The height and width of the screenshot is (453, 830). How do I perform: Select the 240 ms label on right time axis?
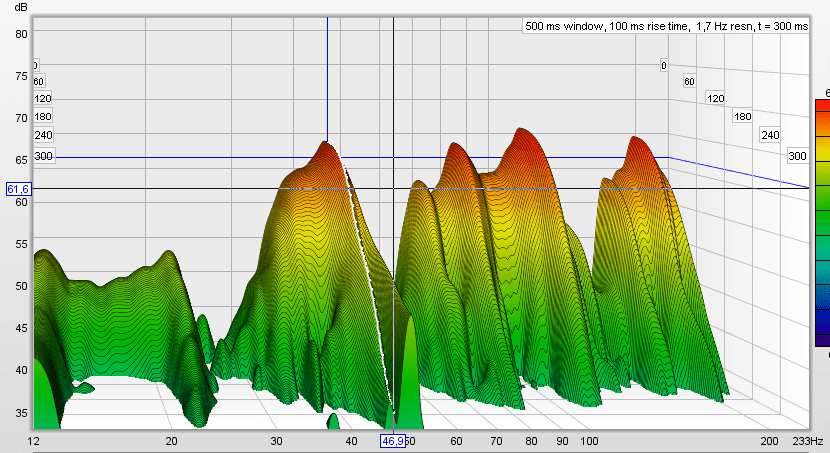coord(769,135)
